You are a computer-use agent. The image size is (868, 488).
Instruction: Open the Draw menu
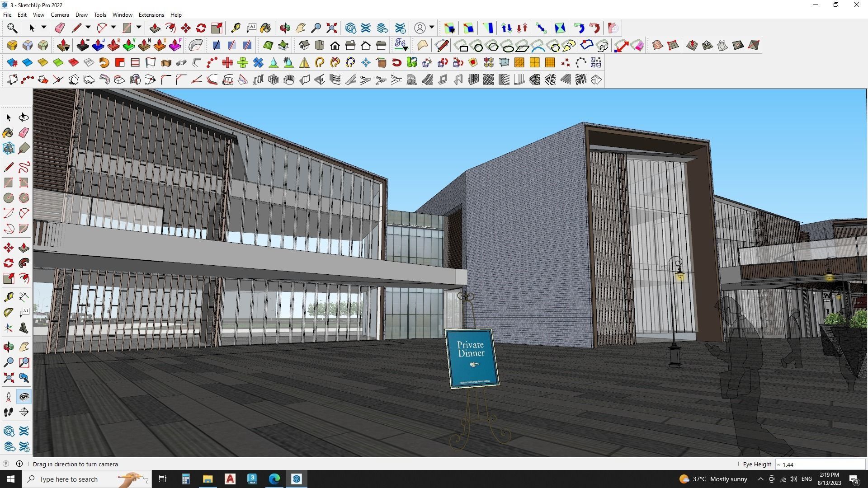(x=81, y=15)
